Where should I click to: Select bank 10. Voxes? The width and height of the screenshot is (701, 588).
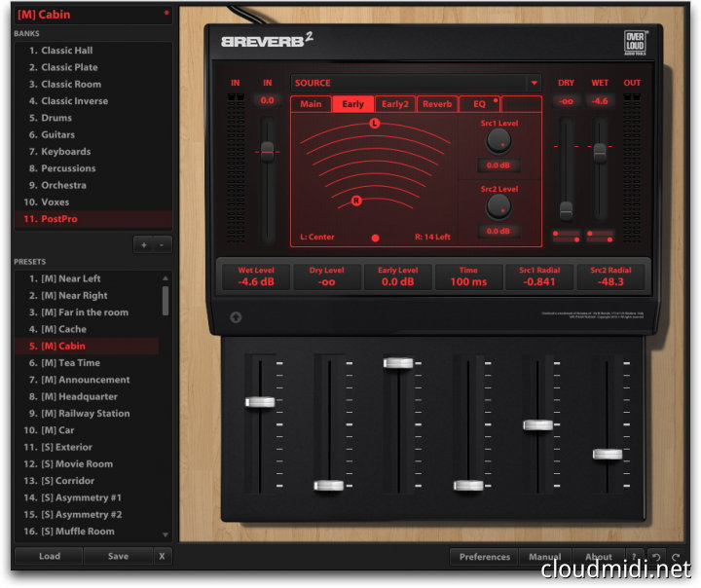tap(93, 202)
